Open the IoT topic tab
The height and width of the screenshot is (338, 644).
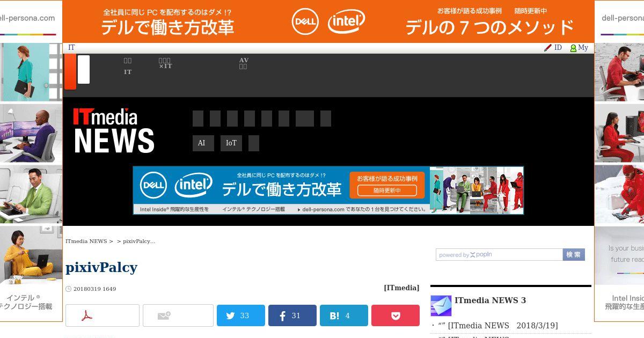click(x=231, y=143)
